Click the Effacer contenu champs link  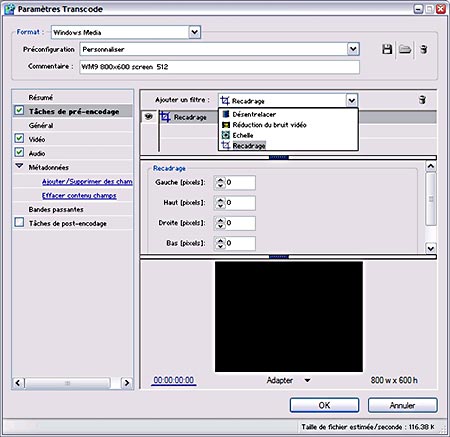(79, 196)
